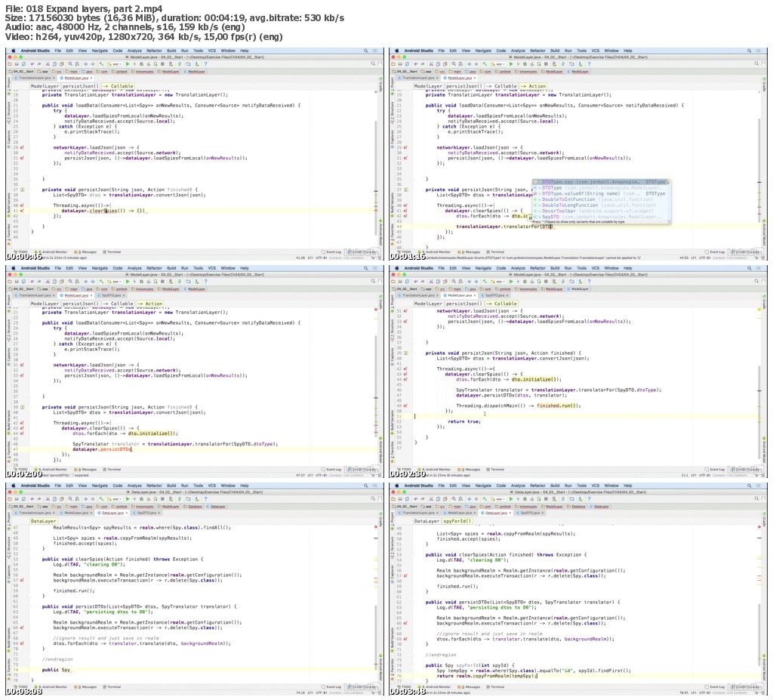The image size is (773, 700).
Task: Click the Apple logo in the 00:00:46 frame menu bar
Action: (14, 51)
